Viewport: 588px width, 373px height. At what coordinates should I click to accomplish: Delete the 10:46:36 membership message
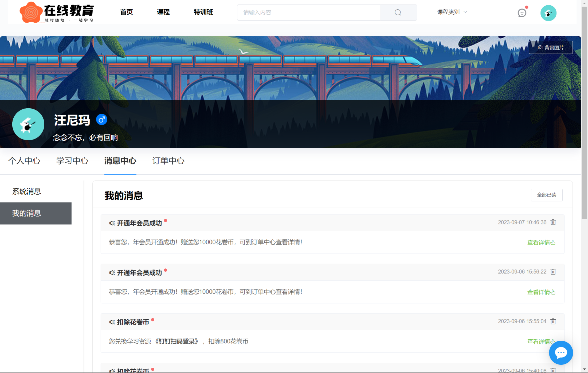click(x=553, y=222)
